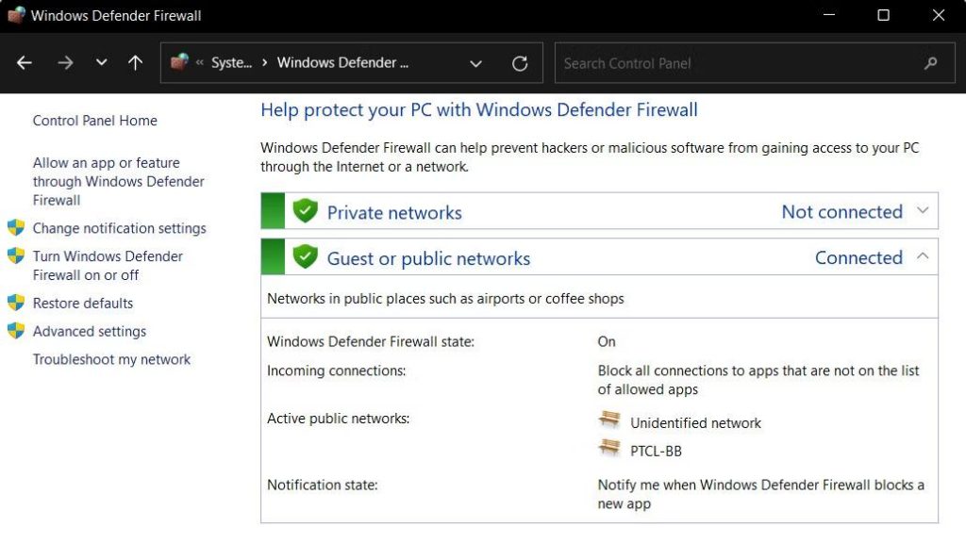The image size is (966, 560).
Task: Click Restore defaults link
Action: pyautogui.click(x=83, y=304)
